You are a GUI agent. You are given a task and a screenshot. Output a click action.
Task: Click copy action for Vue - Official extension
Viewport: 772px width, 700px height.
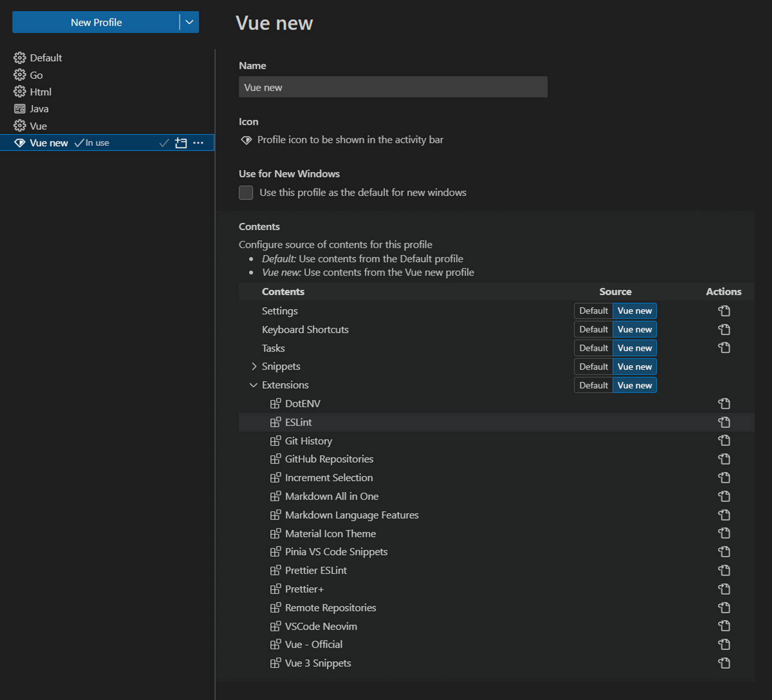click(724, 644)
